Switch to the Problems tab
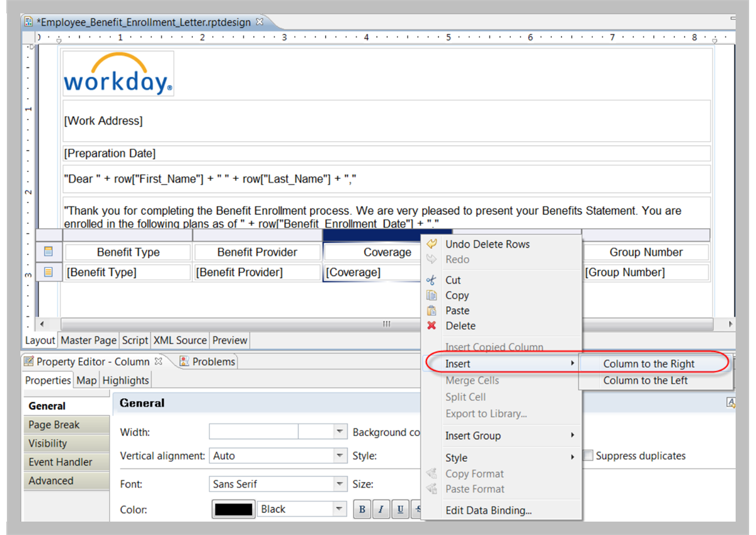Image resolution: width=756 pixels, height=535 pixels. click(x=207, y=361)
